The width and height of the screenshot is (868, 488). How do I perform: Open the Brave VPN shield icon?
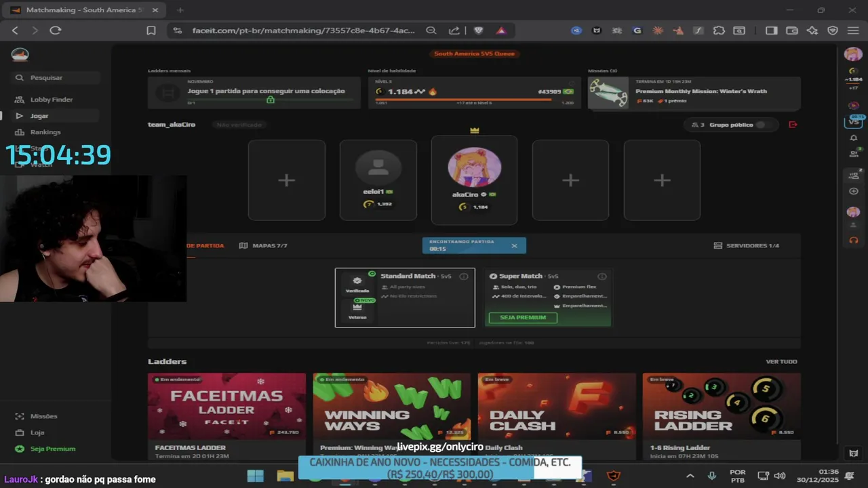833,30
